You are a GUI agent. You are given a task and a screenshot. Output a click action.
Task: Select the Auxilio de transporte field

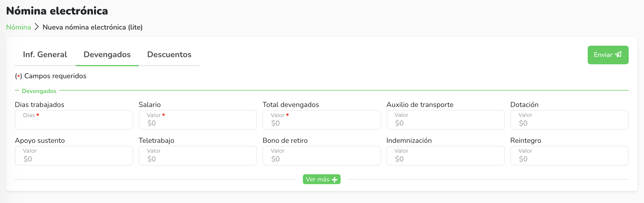click(x=445, y=120)
